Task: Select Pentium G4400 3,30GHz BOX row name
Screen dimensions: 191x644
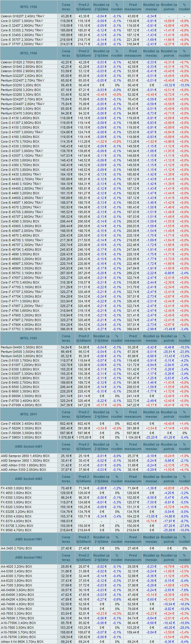Action: click(22, 347)
